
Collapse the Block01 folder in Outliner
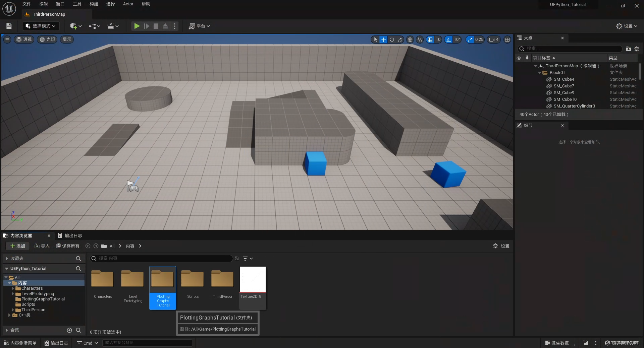tap(539, 73)
